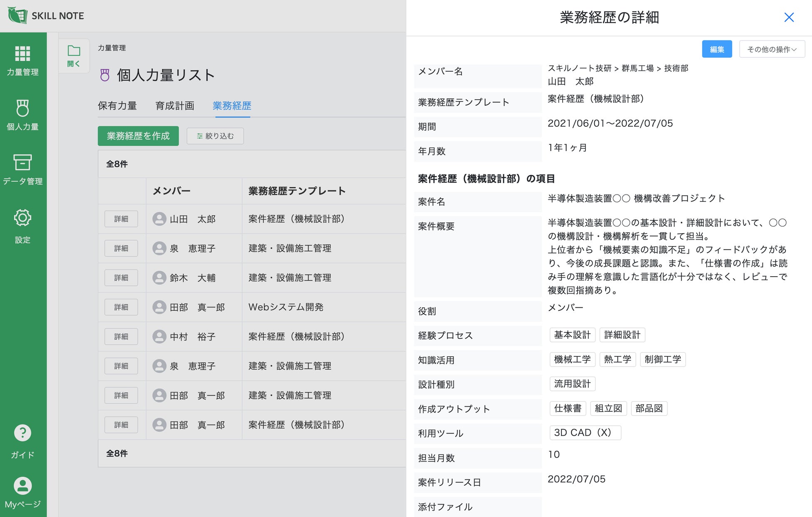Open the 絞り込む filter options
Image resolution: width=812 pixels, height=517 pixels.
pos(215,136)
